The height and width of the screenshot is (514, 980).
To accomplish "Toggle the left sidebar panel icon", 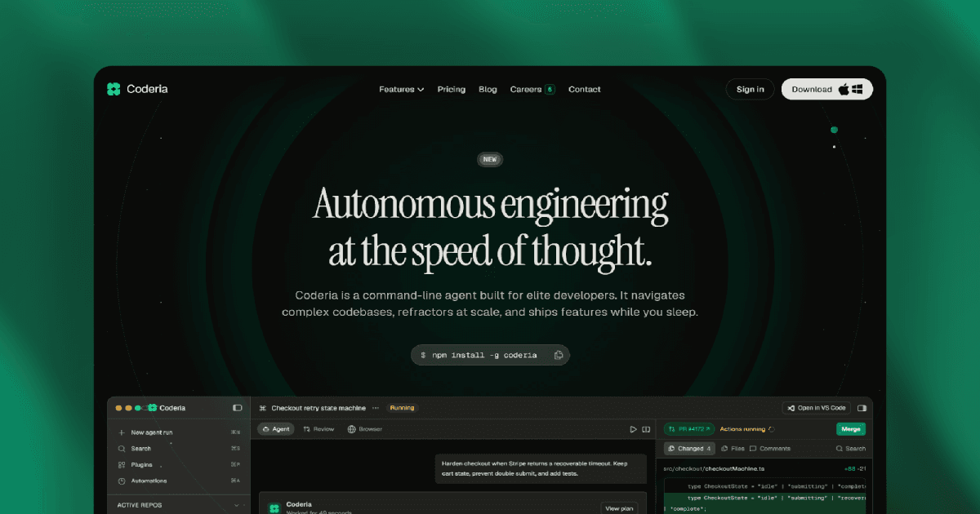I will point(238,407).
